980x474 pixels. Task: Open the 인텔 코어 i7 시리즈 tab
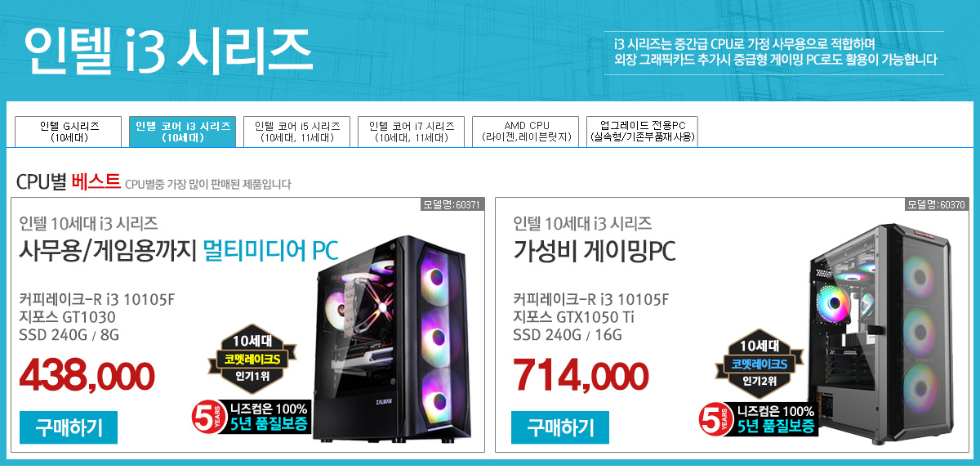pos(412,132)
